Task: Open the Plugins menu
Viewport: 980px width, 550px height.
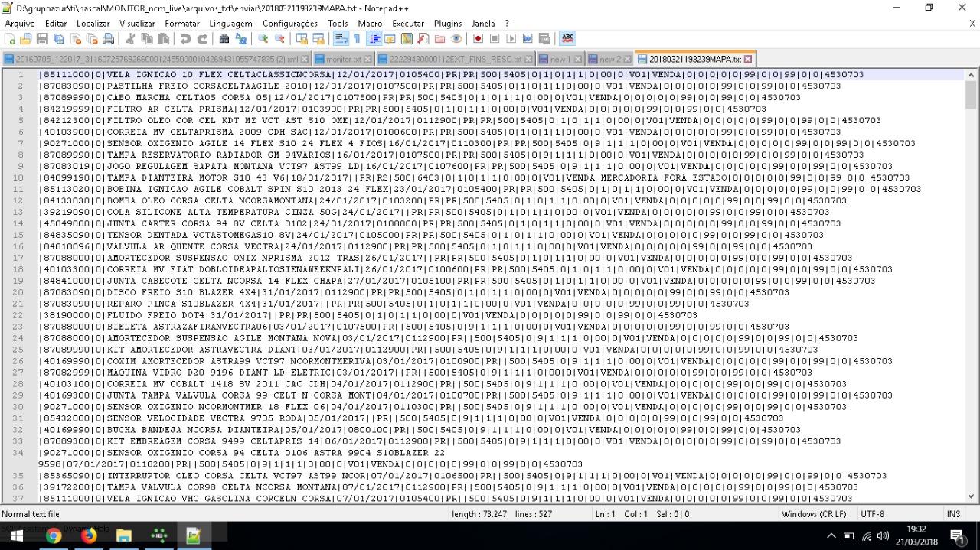Action: 448,24
